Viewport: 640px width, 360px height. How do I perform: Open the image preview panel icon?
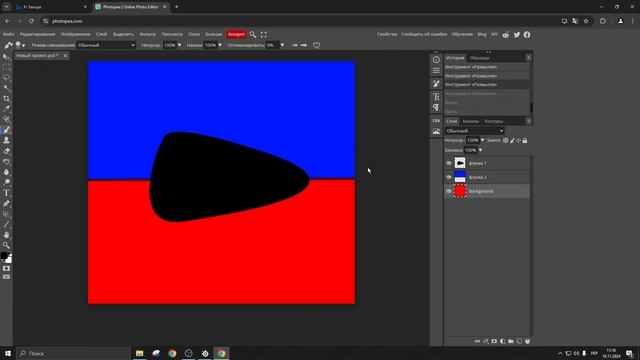pyautogui.click(x=436, y=131)
